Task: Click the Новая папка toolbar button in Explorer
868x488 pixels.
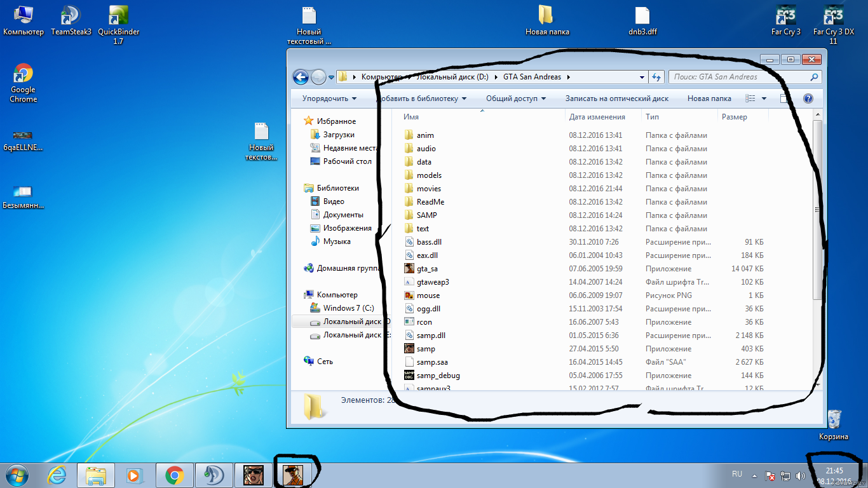Action: point(709,98)
